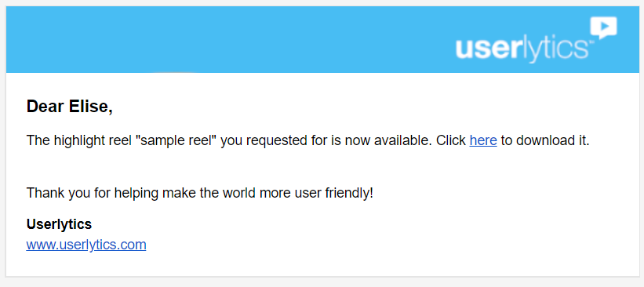Screen dimensions: 644x287
Task: Click the "here" download link
Action: [x=483, y=140]
